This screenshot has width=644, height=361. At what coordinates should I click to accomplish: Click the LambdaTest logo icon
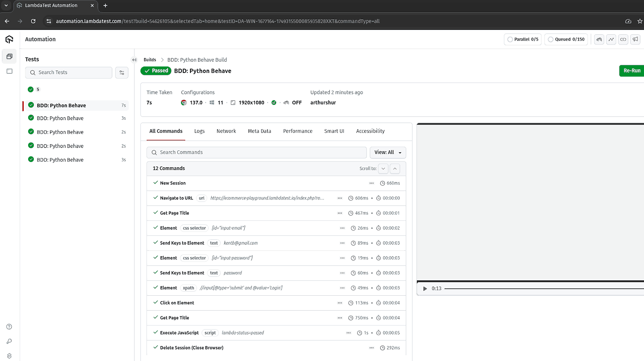point(9,39)
